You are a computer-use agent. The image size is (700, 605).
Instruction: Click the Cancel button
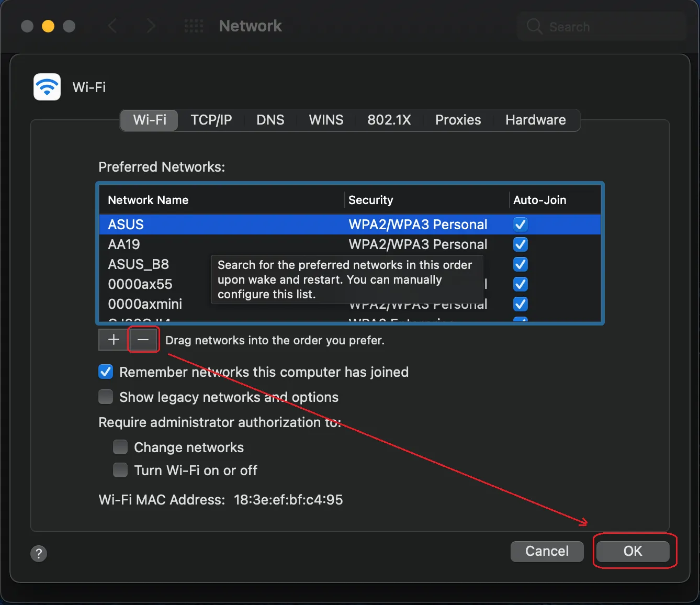coord(547,551)
